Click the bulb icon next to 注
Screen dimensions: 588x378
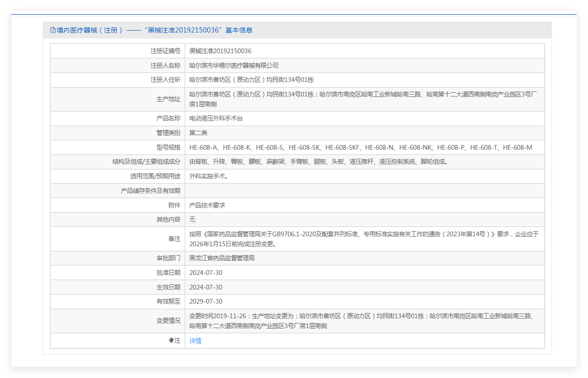[x=171, y=341]
